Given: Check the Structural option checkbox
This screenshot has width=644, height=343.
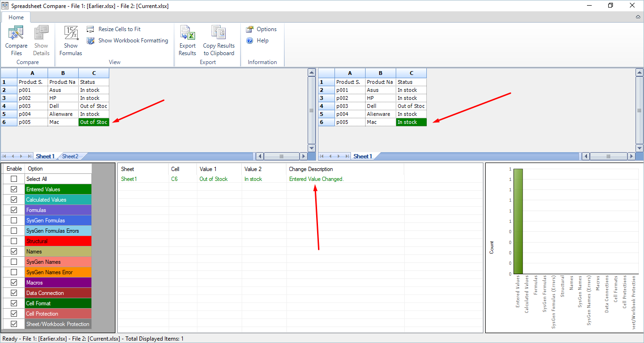Looking at the screenshot, I should [x=14, y=241].
